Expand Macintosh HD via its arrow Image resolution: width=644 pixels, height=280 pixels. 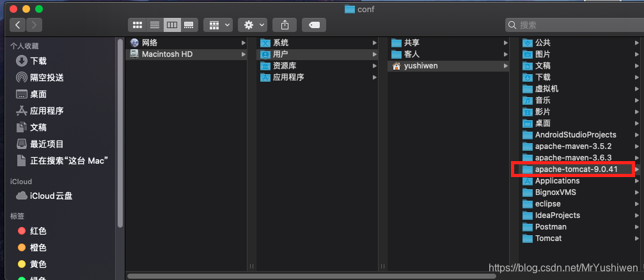point(244,54)
